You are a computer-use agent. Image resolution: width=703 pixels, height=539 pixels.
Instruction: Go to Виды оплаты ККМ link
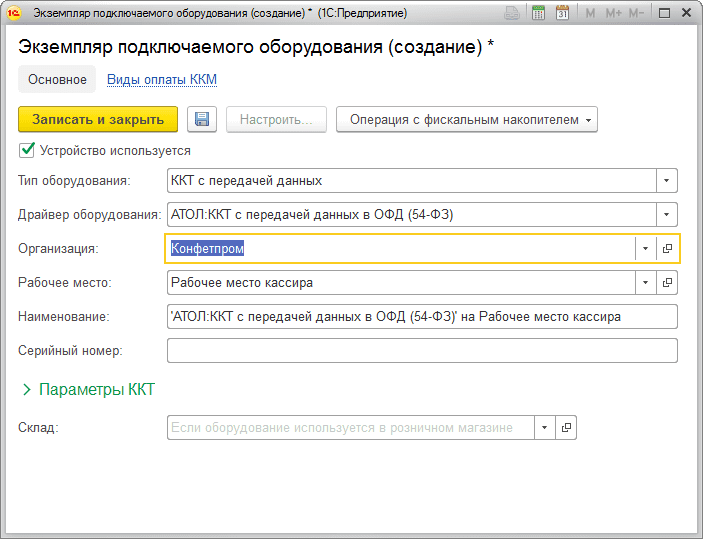click(x=162, y=79)
